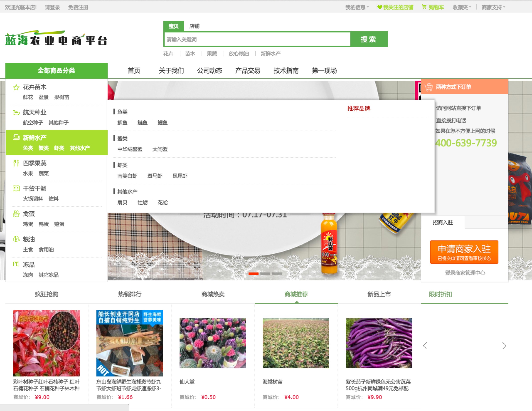
Task: Click the 新鲜水产 category icon
Action: (x=16, y=137)
